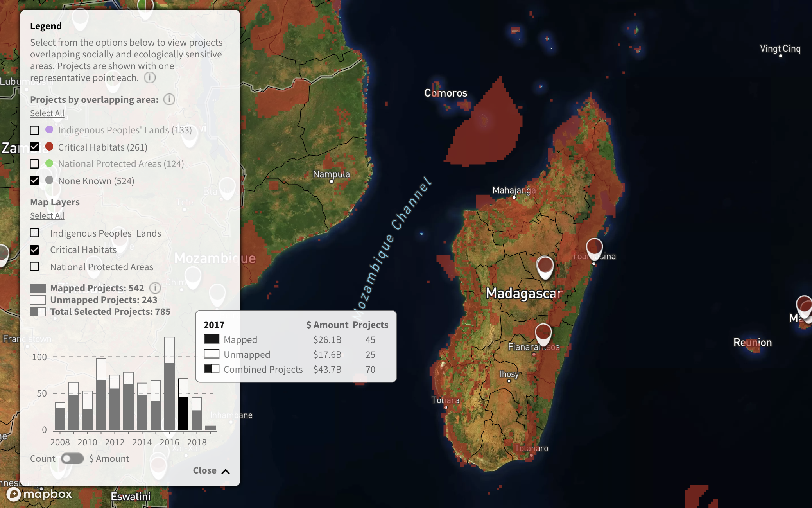Click Select All under Map Layers section

pos(47,215)
